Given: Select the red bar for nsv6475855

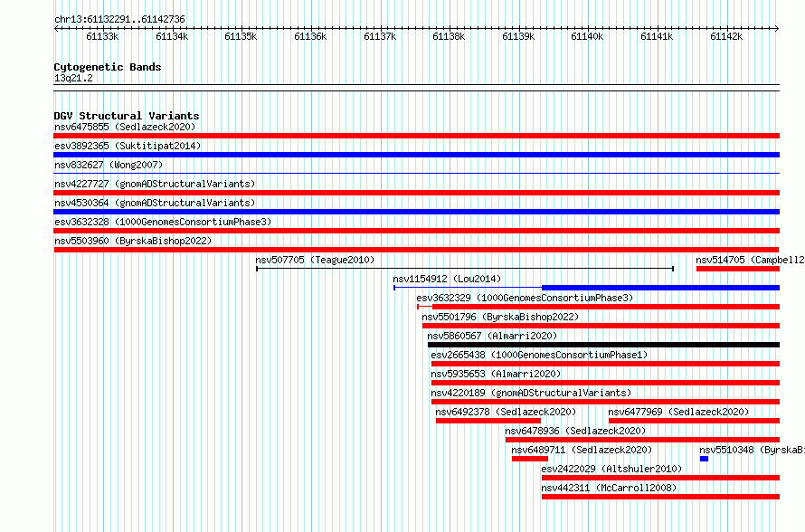Looking at the screenshot, I should [x=416, y=136].
